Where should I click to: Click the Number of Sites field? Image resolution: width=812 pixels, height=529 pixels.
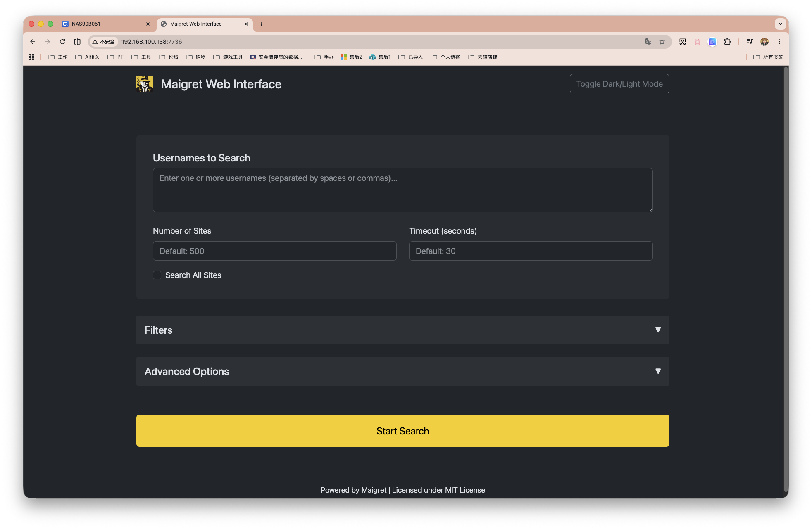[x=275, y=251]
